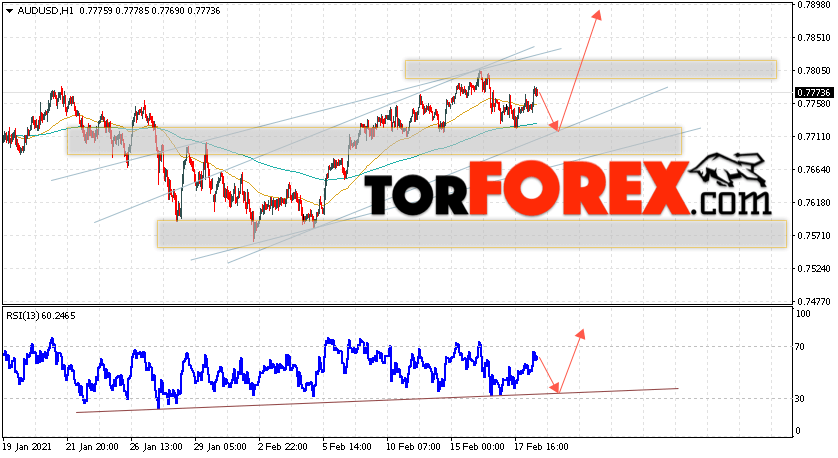Click the 5 Feb 14:00 time label
This screenshot has width=838, height=458.
(x=347, y=447)
